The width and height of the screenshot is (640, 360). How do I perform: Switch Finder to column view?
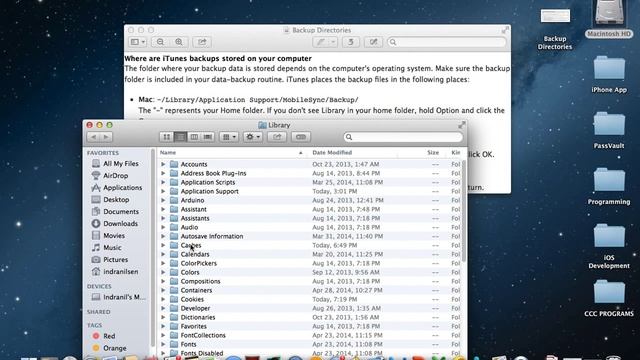pyautogui.click(x=194, y=137)
